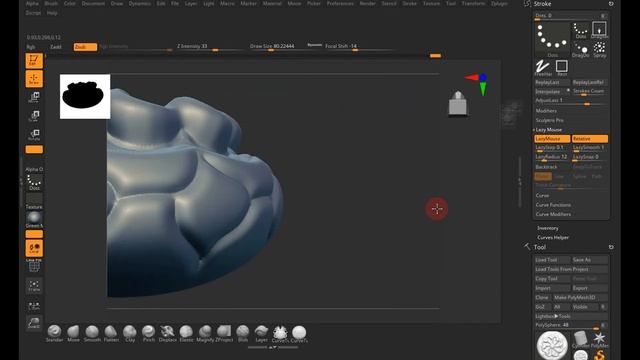Toggle the Local symmetry button on left shelf
This screenshot has width=640, height=360.
pyautogui.click(x=34, y=248)
